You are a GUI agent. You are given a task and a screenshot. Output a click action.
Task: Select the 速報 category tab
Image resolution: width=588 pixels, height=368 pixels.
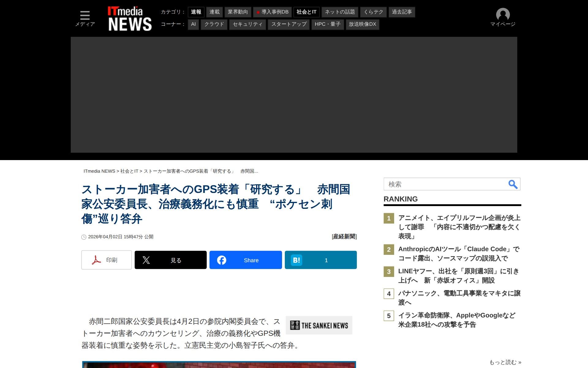[196, 12]
